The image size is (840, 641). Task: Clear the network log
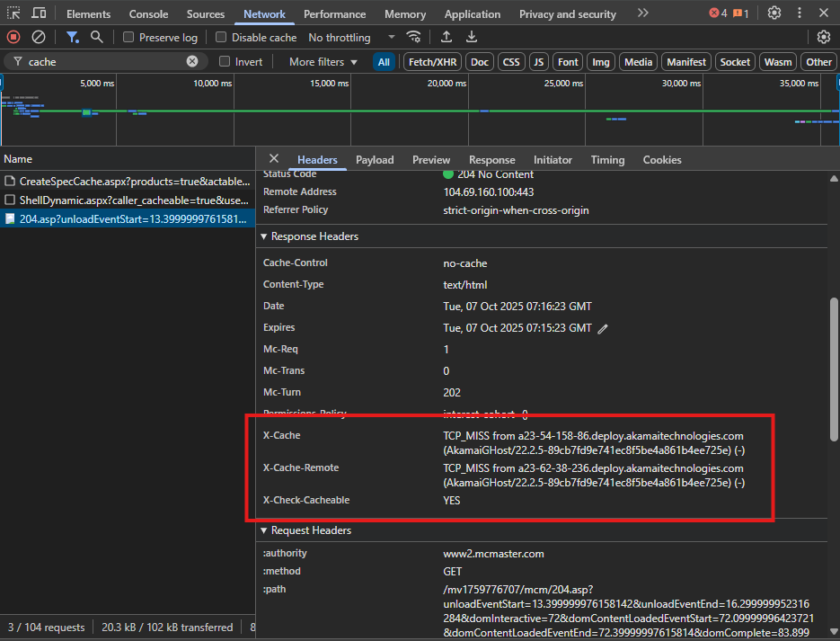pos(37,37)
